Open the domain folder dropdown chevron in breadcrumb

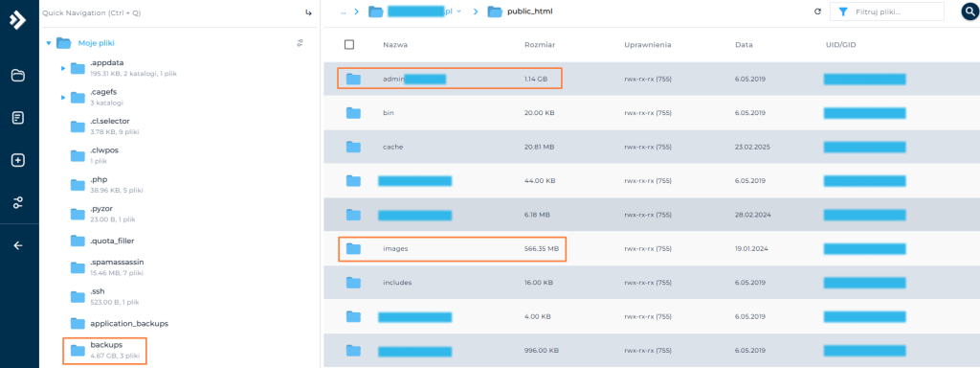point(459,11)
